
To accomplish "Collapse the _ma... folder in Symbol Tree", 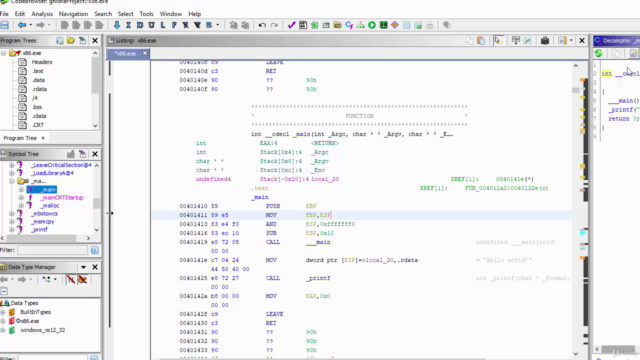I will (11, 181).
